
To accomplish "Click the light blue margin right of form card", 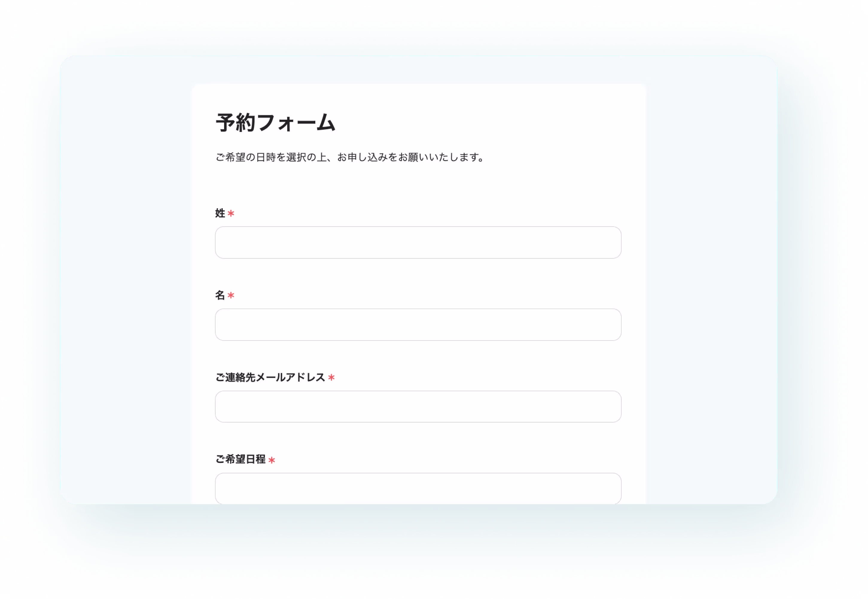I will point(711,280).
